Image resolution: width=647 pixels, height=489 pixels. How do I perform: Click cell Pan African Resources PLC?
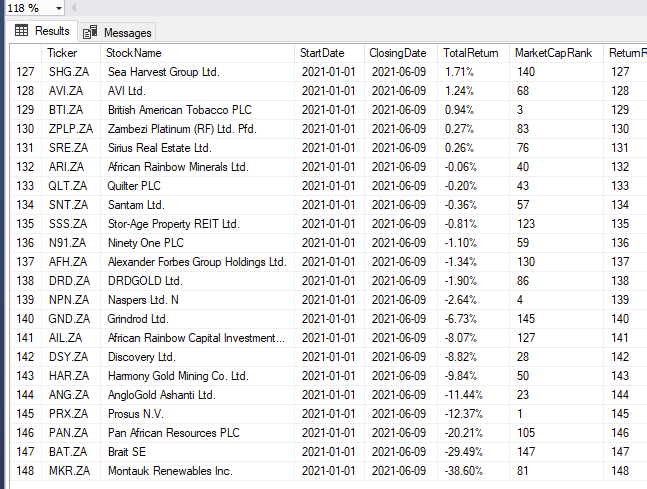point(198,433)
